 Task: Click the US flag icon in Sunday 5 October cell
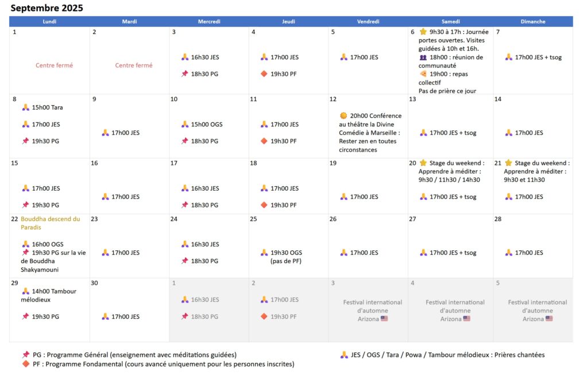[x=549, y=318]
